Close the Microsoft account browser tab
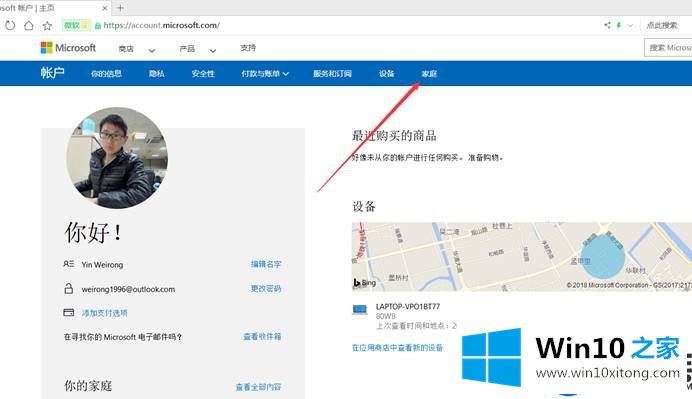Viewport: 692px width, 399px height. [105, 8]
